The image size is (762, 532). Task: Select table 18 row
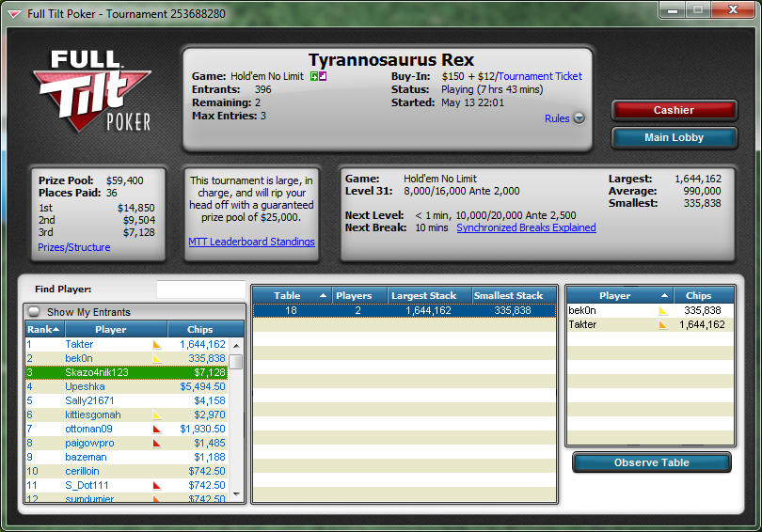click(x=405, y=311)
